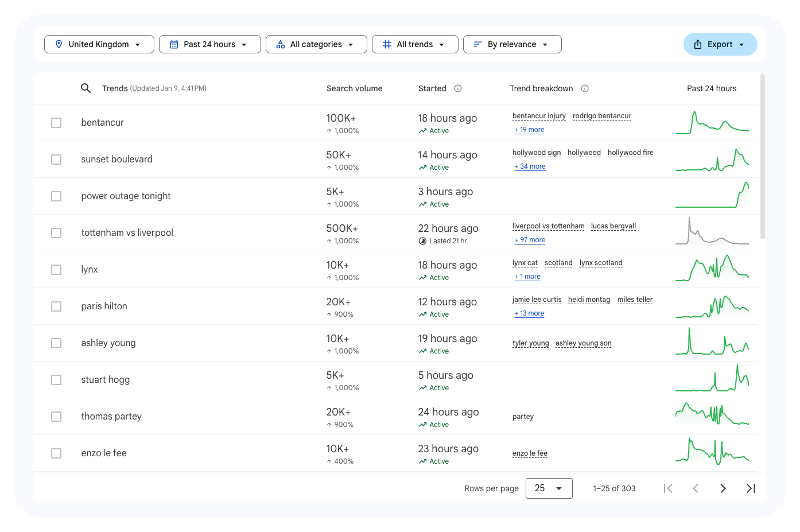Open the miles teller breakdown term

[635, 300]
